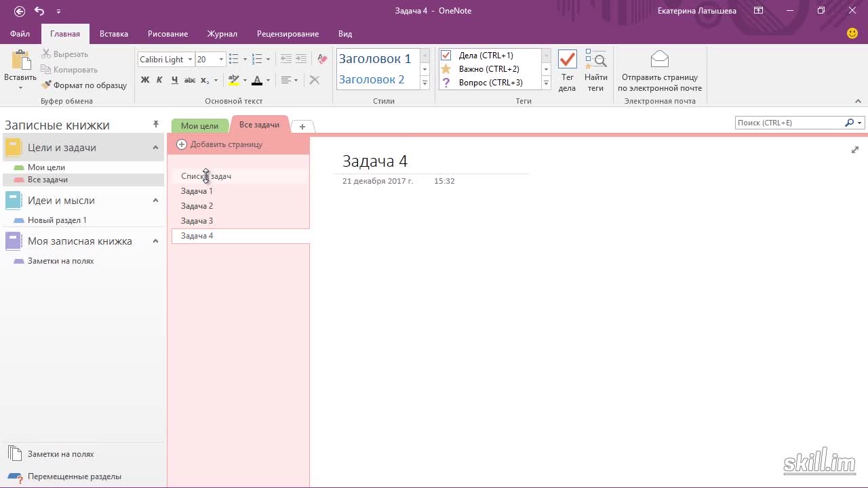Open the font color dropdown arrow

point(268,80)
